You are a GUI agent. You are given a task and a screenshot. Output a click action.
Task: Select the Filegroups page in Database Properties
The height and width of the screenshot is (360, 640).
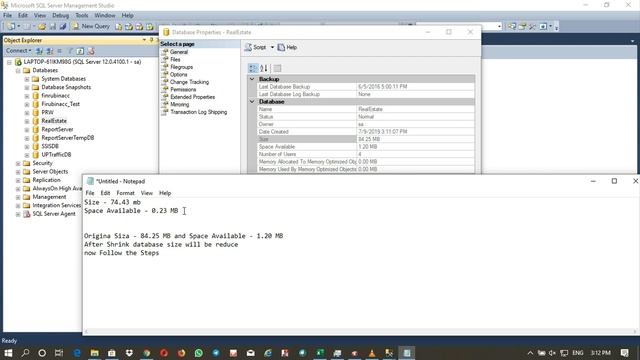[181, 67]
